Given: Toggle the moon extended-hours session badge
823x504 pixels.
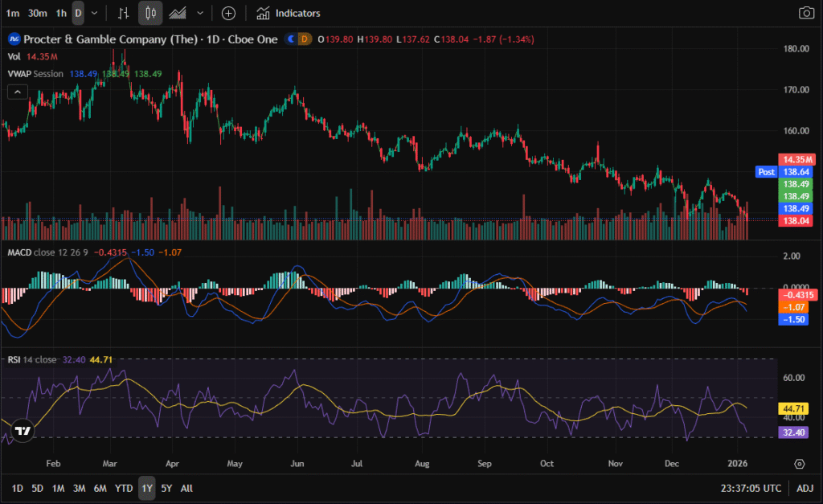Looking at the screenshot, I should point(291,39).
